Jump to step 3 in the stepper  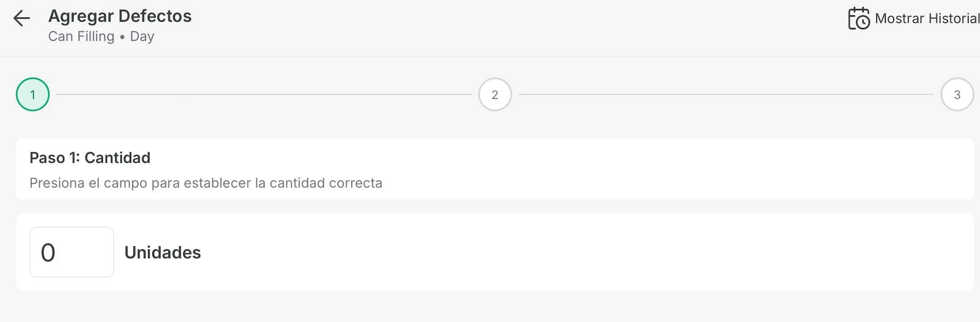[x=957, y=94]
